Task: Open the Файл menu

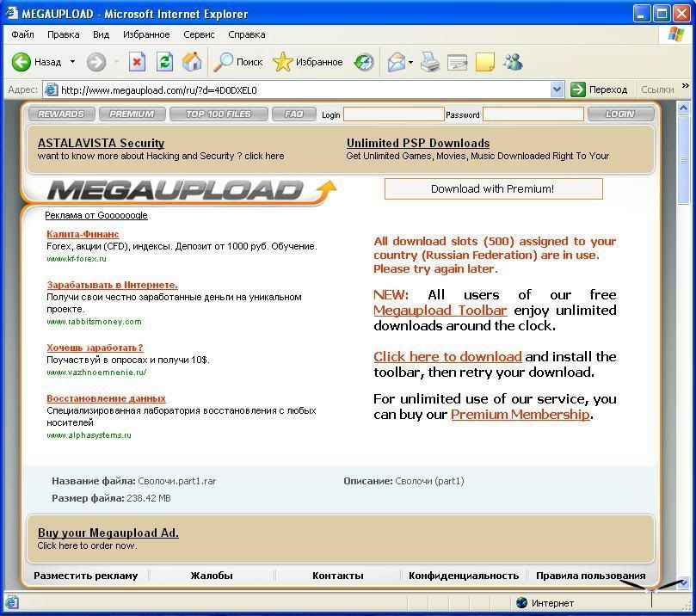Action: 22,34
